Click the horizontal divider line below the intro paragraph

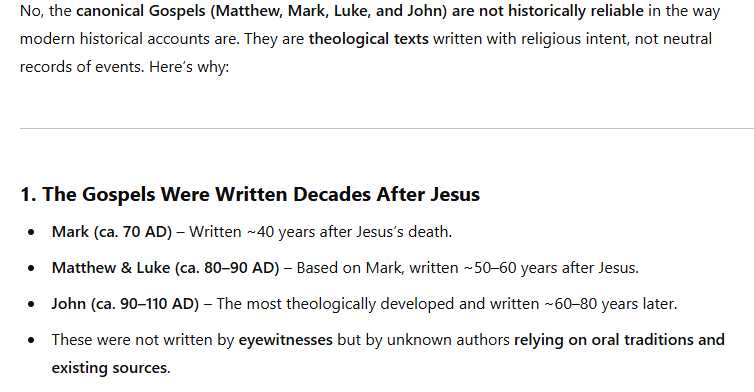387,128
